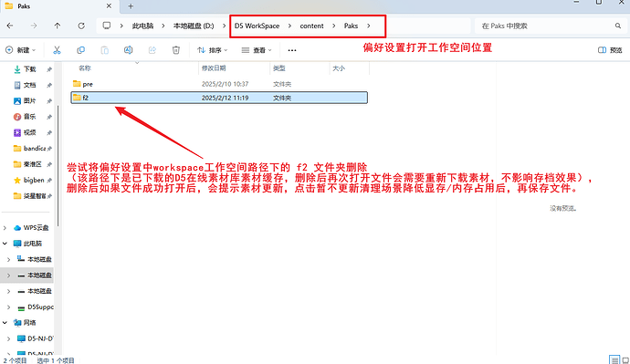This screenshot has height=364, width=630.
Task: Switch to details view in status bar
Action: (x=614, y=360)
